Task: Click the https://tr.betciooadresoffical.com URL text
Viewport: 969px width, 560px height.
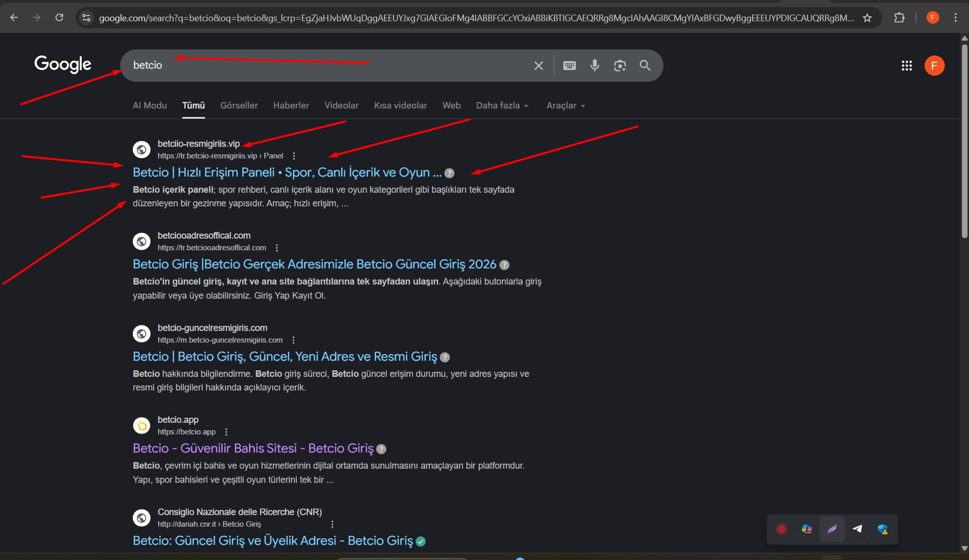Action: (212, 248)
